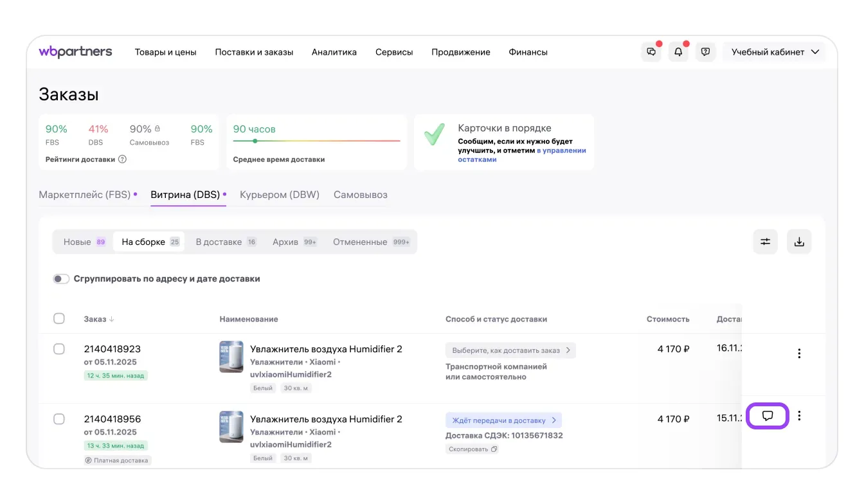Select all orders with the header checkbox
The image size is (864, 504).
click(59, 318)
